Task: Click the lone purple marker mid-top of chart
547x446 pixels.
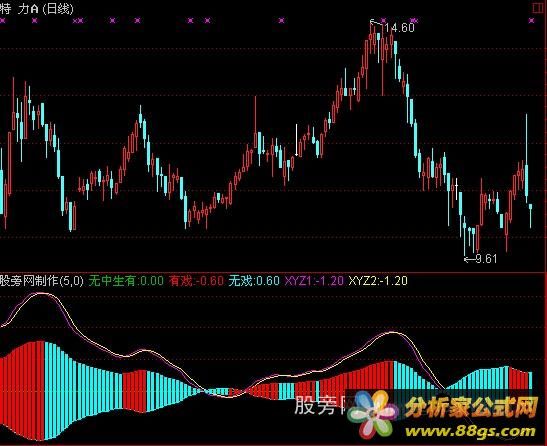Action: coord(282,21)
